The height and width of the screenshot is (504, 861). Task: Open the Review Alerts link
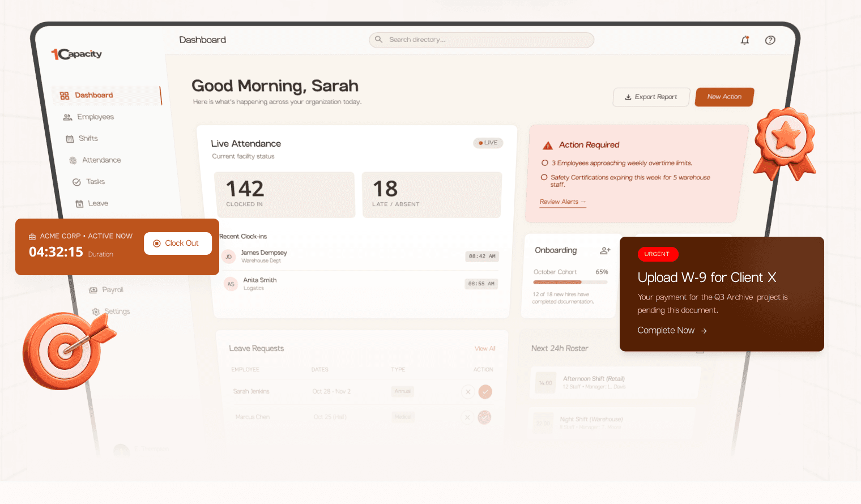click(562, 202)
